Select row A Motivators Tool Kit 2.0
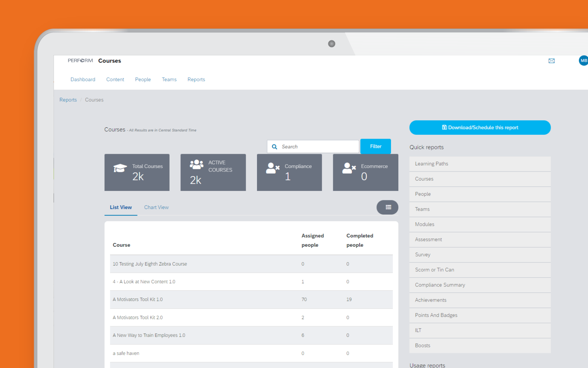This screenshot has height=368, width=588. tap(251, 318)
